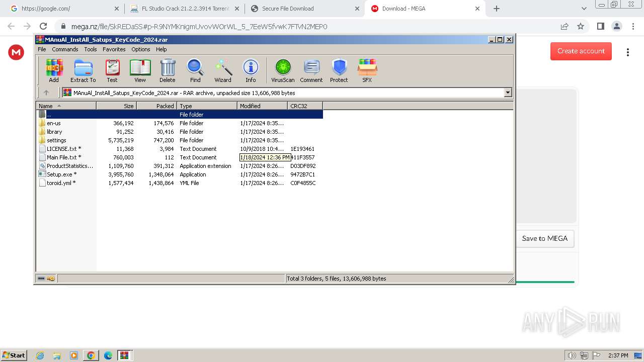Reload the MEGA page

coord(43,26)
